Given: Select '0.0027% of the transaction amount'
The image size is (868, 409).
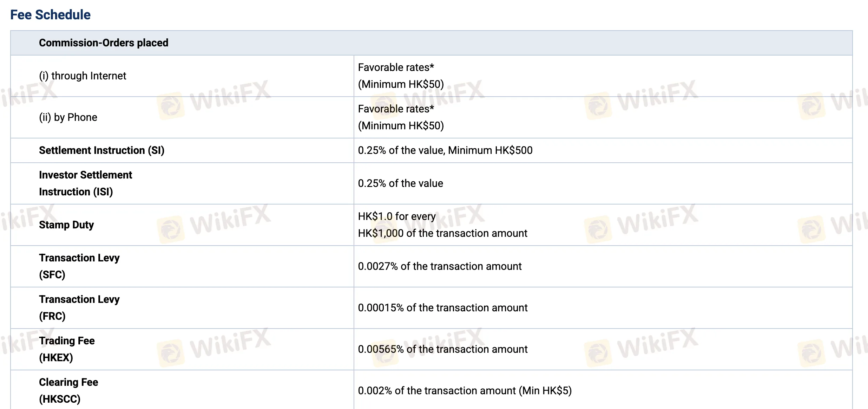Looking at the screenshot, I should coord(440,266).
